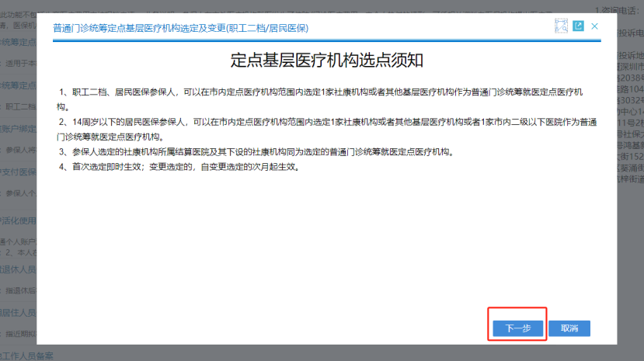Open dialog in new window icon
The image size is (644, 361).
(x=578, y=26)
